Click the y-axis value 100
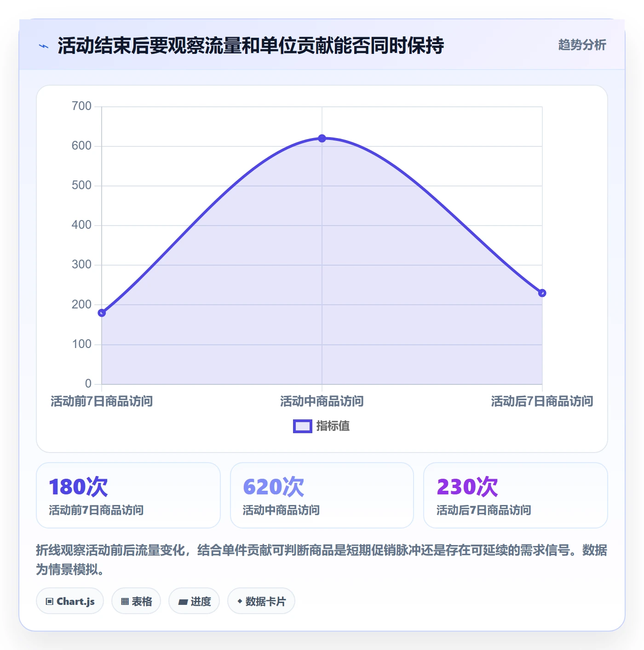This screenshot has height=650, width=644. pyautogui.click(x=82, y=344)
